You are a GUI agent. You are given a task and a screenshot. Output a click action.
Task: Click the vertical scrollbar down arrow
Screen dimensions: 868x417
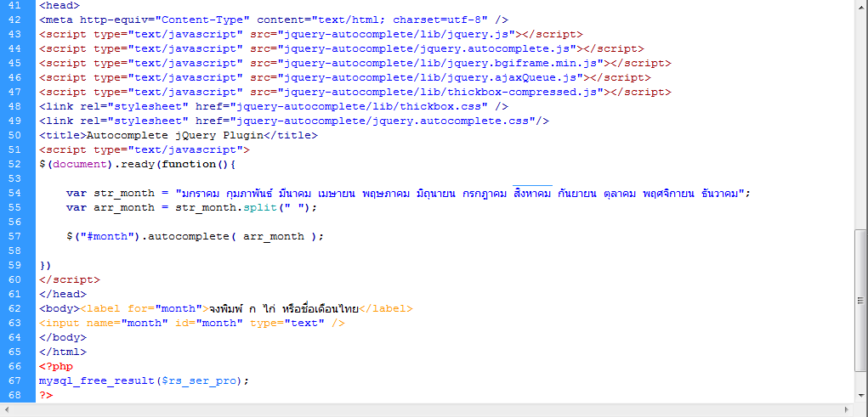(861, 396)
